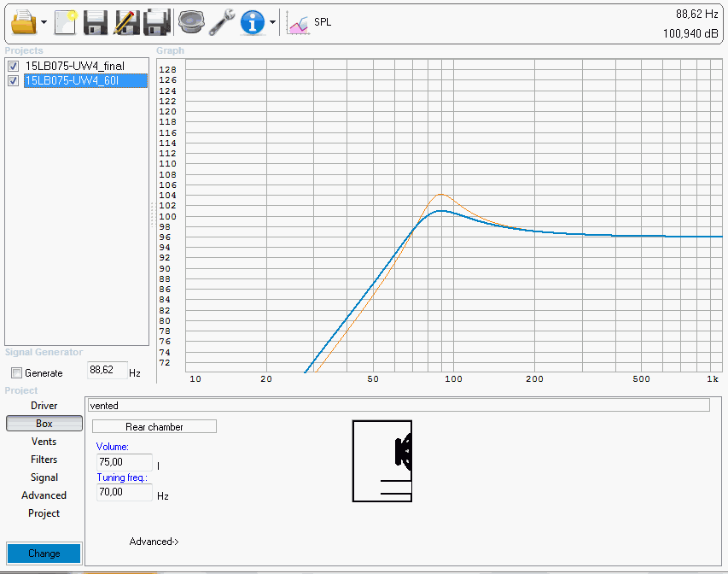Toggle the 15LB075-UW4_60l project checkbox

14,81
